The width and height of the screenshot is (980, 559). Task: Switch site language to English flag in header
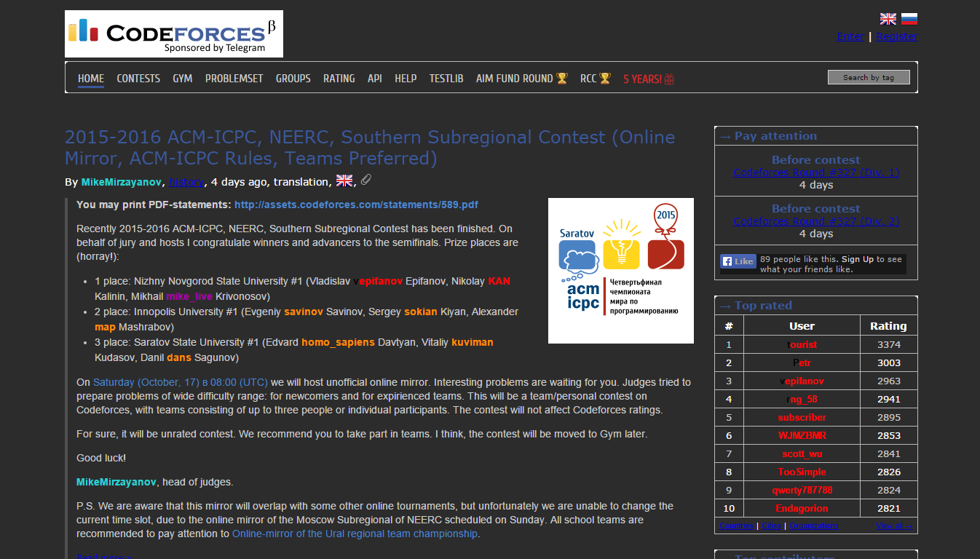[x=888, y=19]
